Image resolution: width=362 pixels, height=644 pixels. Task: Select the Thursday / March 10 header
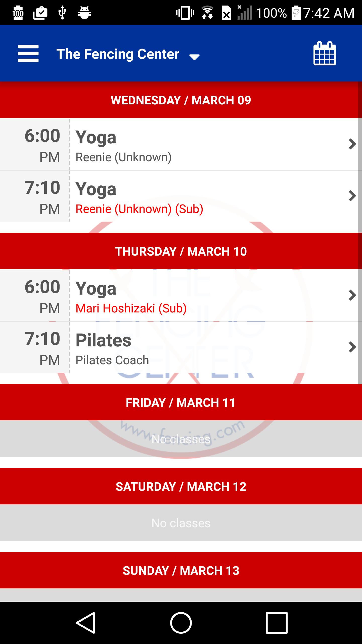click(181, 251)
